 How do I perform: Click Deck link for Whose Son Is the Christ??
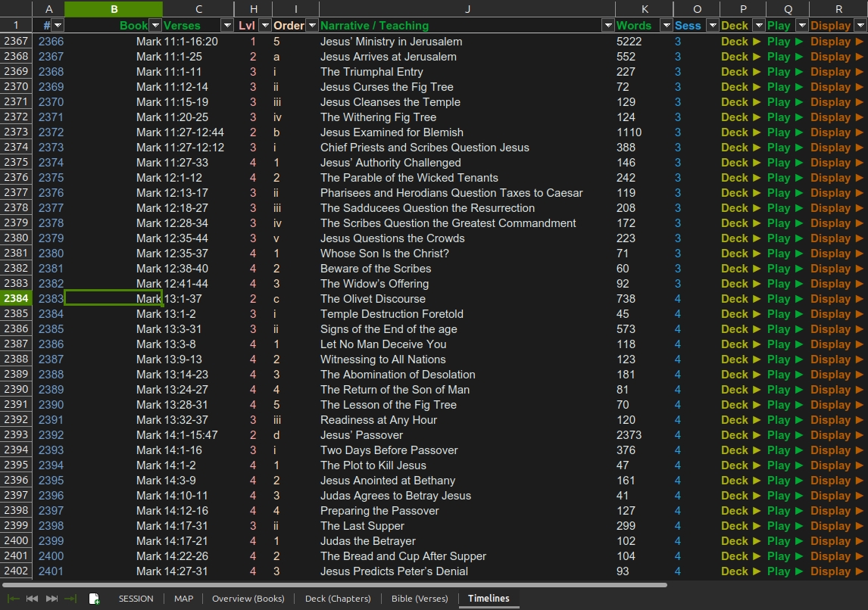pos(741,254)
